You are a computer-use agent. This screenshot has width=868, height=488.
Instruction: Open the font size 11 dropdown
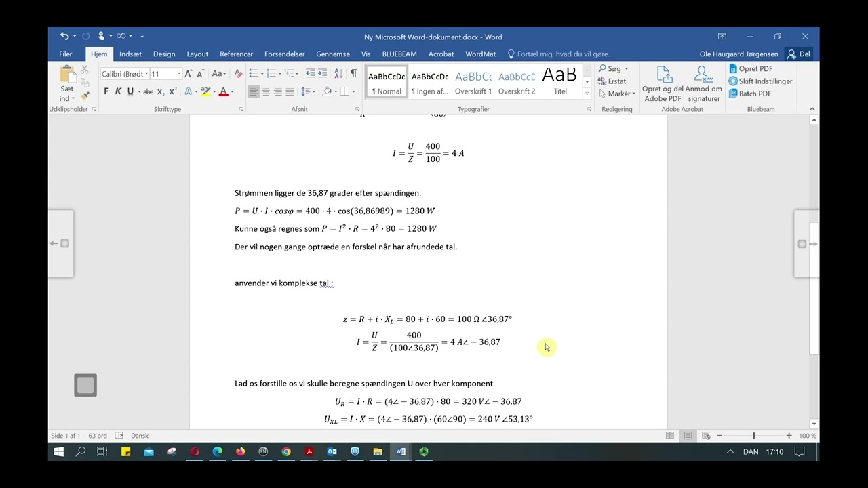[x=179, y=74]
